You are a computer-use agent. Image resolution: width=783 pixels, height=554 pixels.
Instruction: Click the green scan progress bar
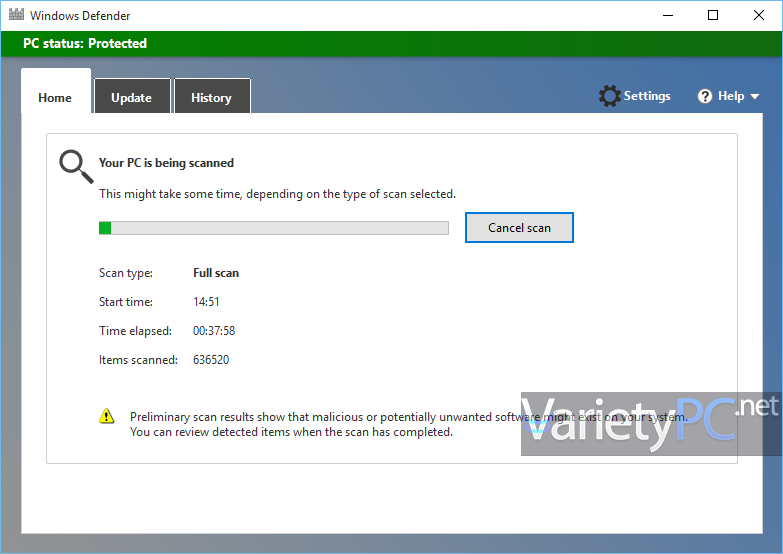click(x=274, y=228)
